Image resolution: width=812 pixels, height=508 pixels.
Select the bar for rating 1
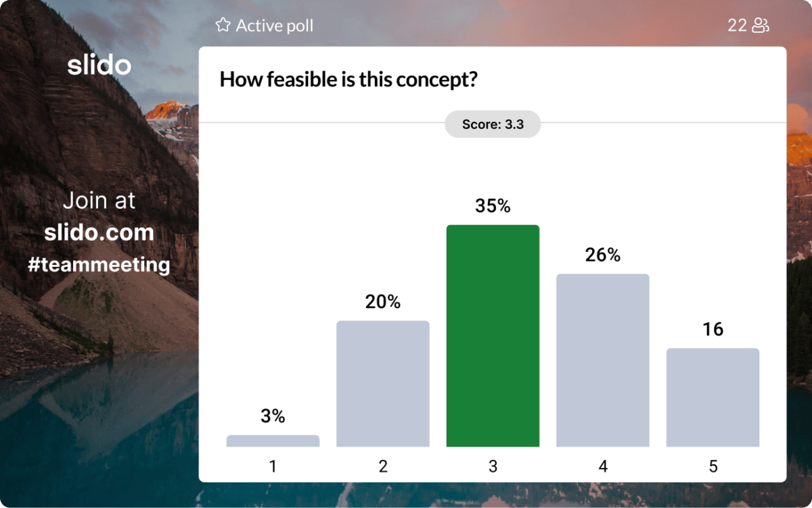click(273, 441)
